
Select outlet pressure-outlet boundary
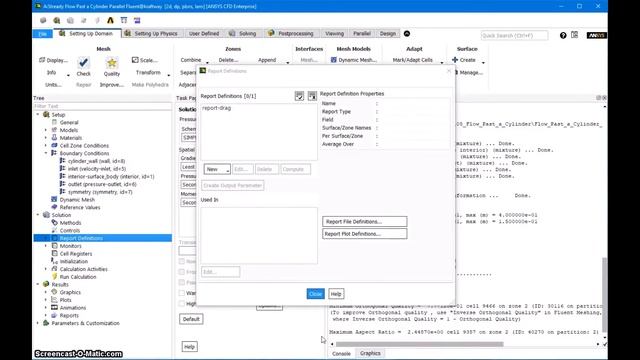pyautogui.click(x=102, y=184)
